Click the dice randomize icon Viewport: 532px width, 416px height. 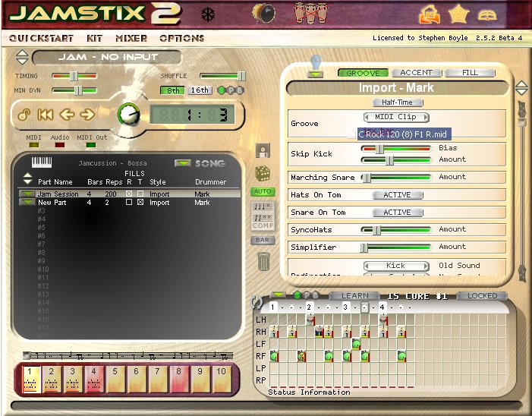click(263, 172)
